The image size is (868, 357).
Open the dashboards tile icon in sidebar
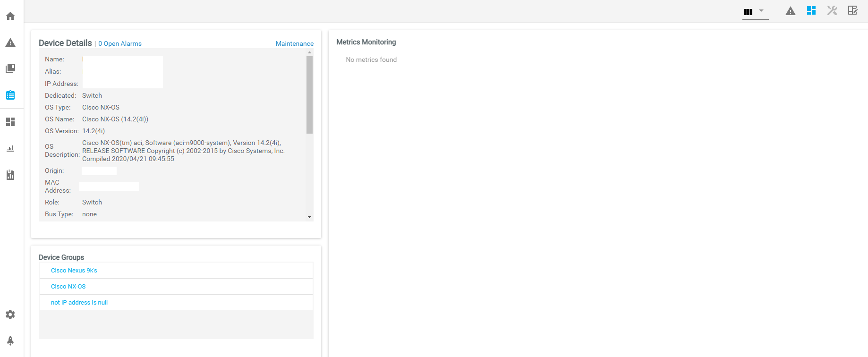[10, 122]
